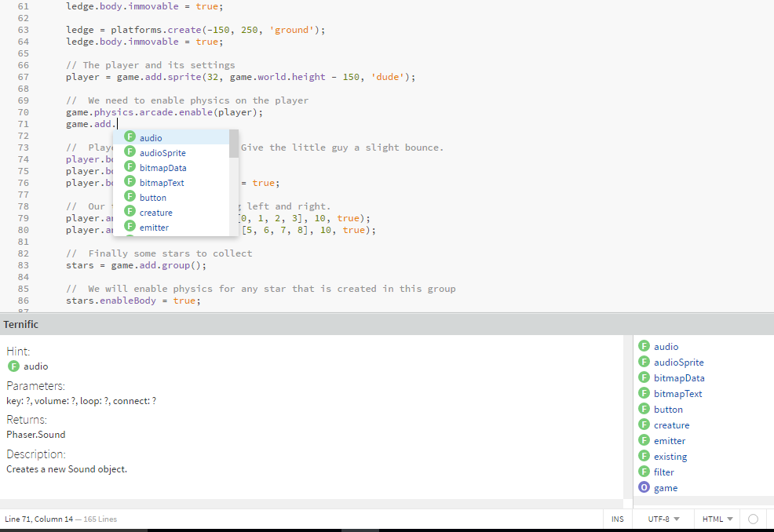This screenshot has height=532, width=774.
Task: Click function icon beside audioSprite in popup
Action: click(130, 151)
